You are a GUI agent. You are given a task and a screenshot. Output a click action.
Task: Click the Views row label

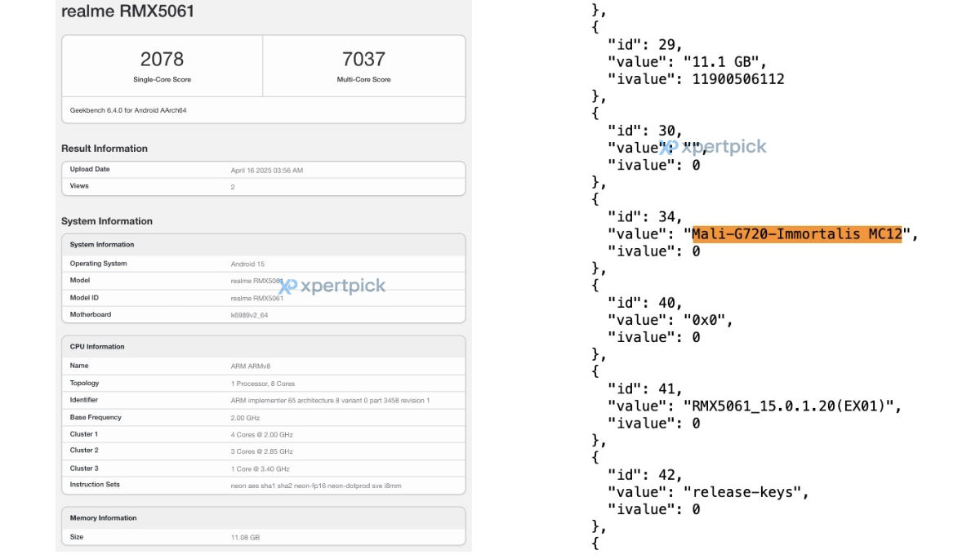click(x=79, y=185)
